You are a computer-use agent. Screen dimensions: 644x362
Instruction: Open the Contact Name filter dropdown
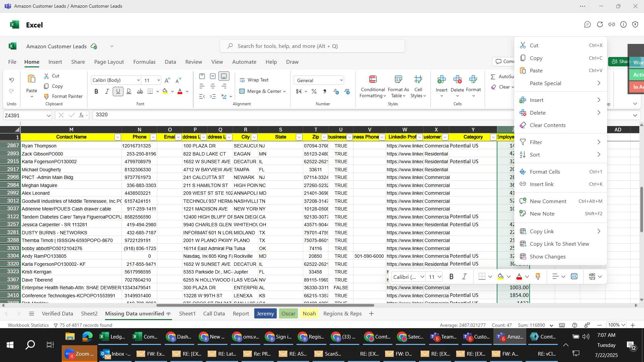117,137
